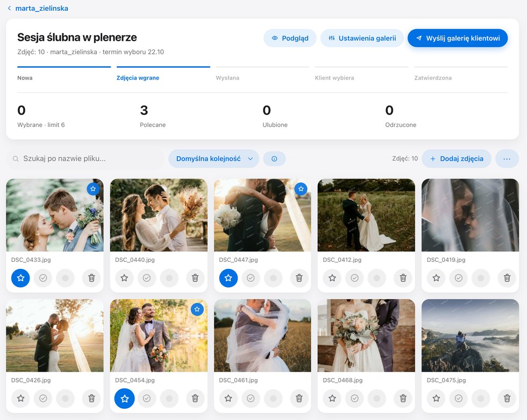Star DSC_0440.jpg as recommended

tap(124, 278)
